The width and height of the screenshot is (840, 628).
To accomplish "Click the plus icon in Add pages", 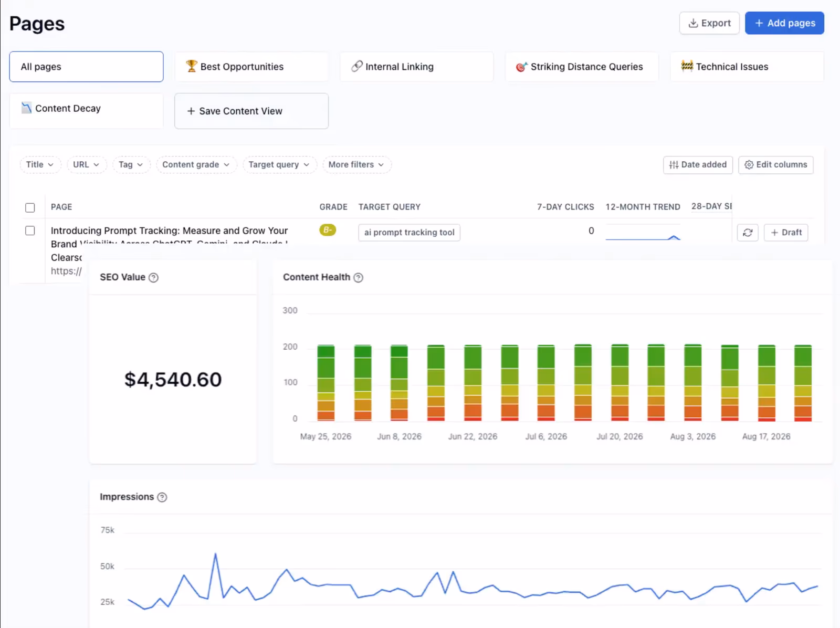I will click(759, 23).
